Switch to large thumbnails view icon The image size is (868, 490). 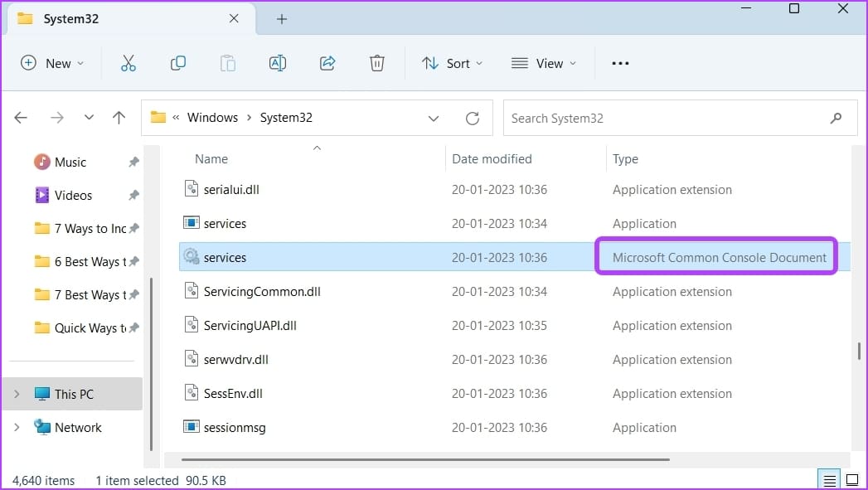click(x=852, y=480)
